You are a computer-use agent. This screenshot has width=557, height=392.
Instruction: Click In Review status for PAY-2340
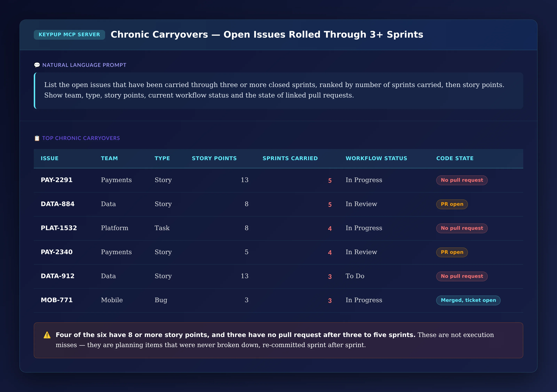[362, 252]
